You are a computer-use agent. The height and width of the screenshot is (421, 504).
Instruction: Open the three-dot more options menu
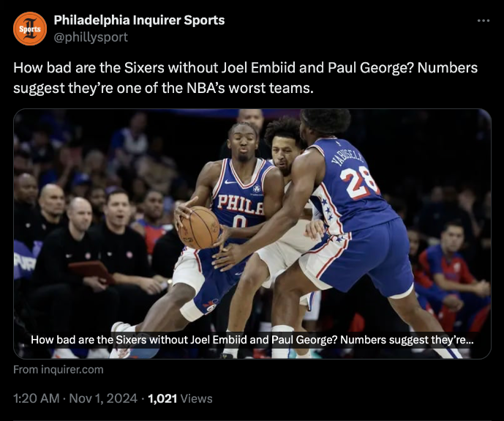pos(483,21)
